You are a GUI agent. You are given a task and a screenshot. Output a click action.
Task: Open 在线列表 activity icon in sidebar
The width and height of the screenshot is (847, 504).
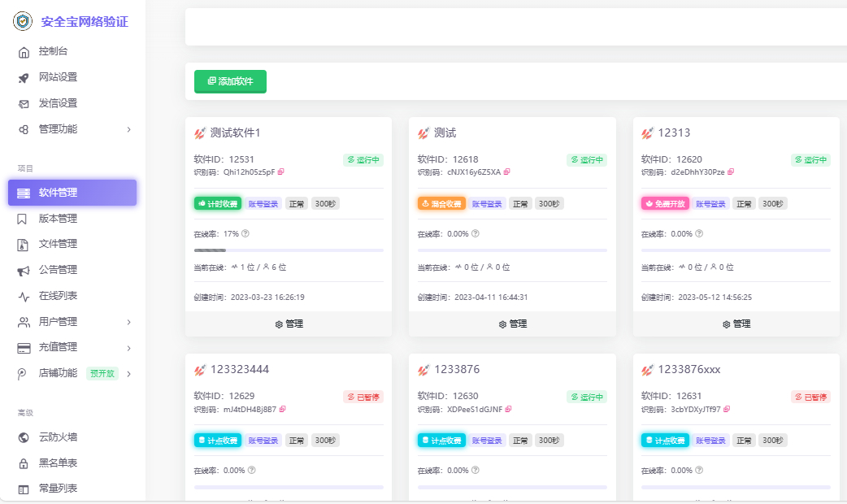pos(24,295)
